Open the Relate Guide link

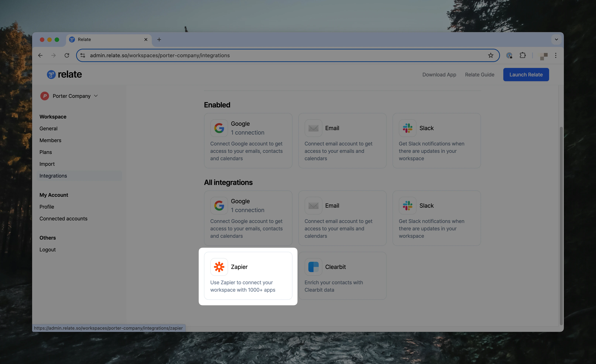tap(479, 75)
